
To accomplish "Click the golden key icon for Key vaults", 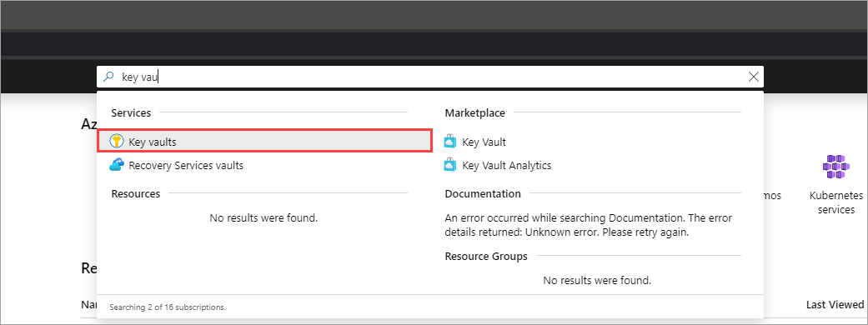I will (116, 141).
